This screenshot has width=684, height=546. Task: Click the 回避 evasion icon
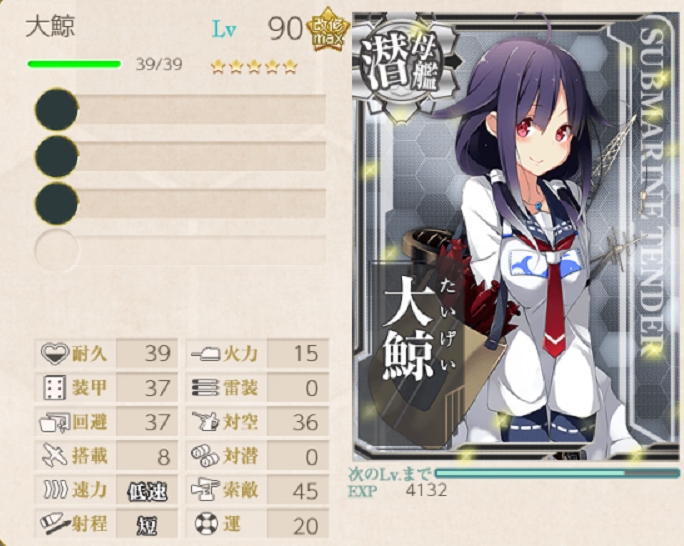tap(55, 422)
